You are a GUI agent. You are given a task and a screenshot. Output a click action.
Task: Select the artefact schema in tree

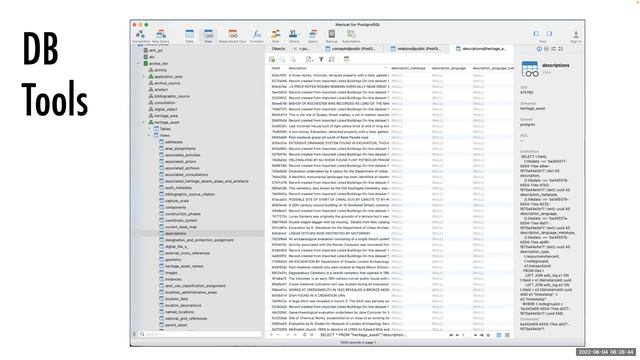pyautogui.click(x=161, y=90)
